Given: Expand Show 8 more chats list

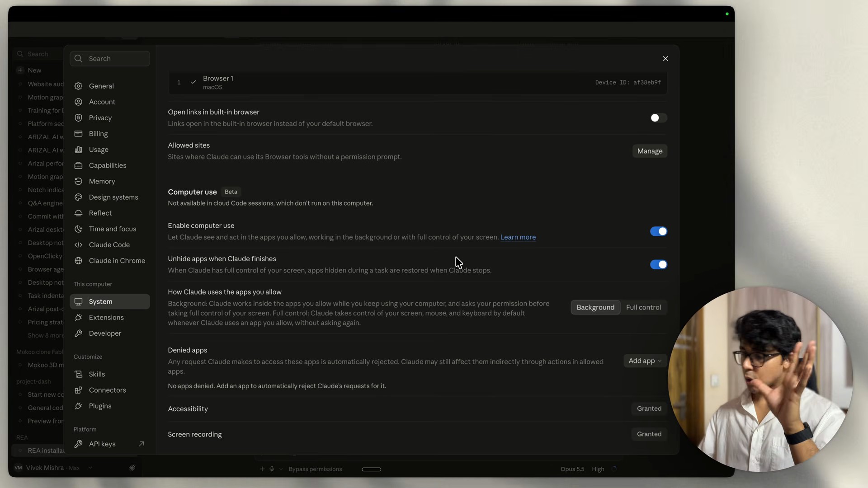Looking at the screenshot, I should click(x=46, y=335).
